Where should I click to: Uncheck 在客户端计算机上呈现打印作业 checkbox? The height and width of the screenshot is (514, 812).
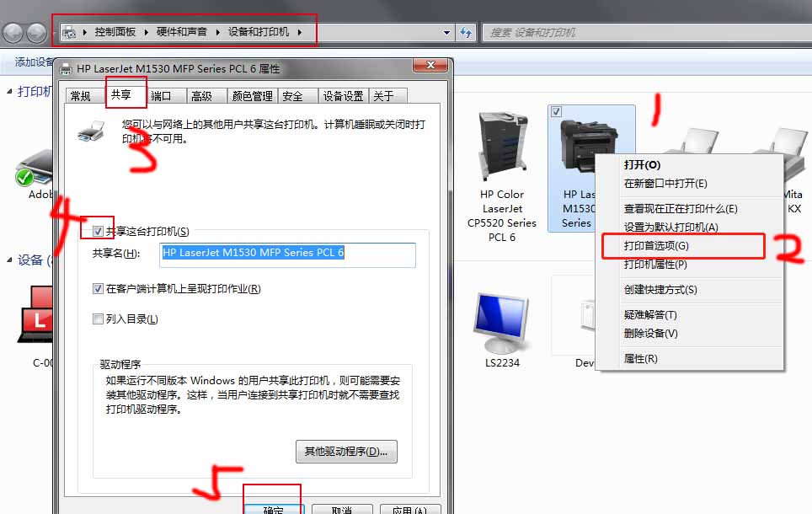(99, 289)
